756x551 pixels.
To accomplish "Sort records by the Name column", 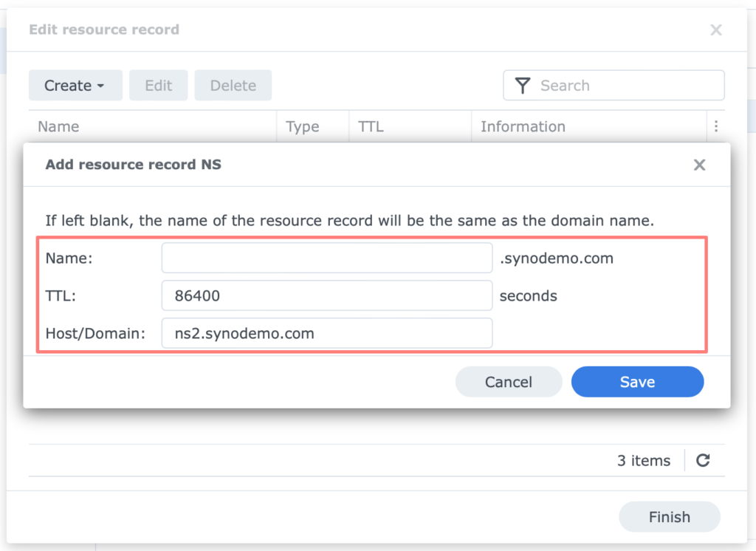I will coord(58,126).
